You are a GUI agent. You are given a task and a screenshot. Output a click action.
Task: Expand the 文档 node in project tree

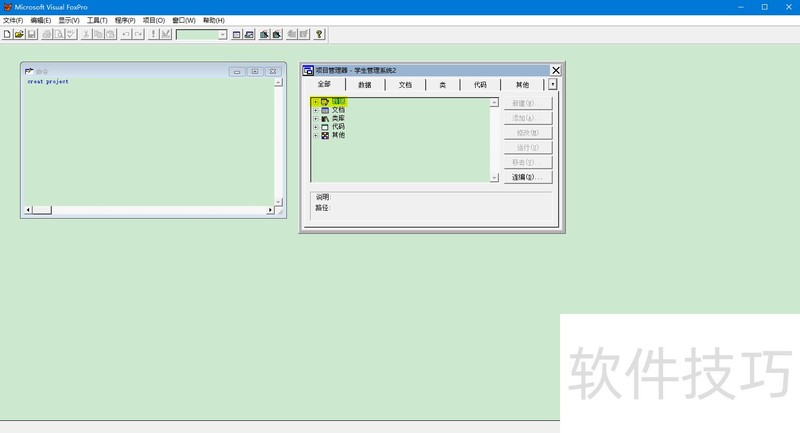click(x=315, y=110)
